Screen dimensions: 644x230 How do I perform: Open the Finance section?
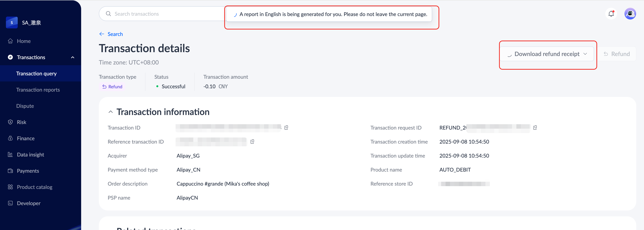(x=25, y=138)
